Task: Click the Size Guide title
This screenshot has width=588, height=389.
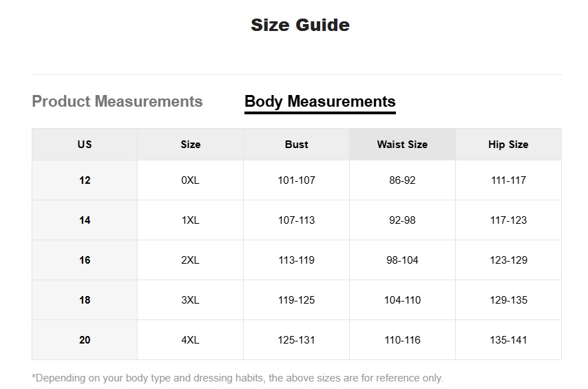Action: [x=300, y=25]
